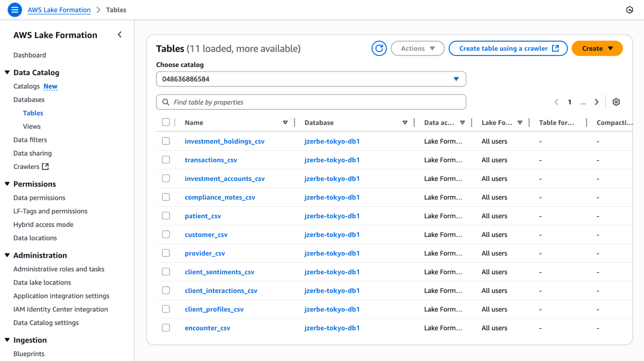Select page 1 in pagination
This screenshot has height=361, width=644.
(570, 102)
